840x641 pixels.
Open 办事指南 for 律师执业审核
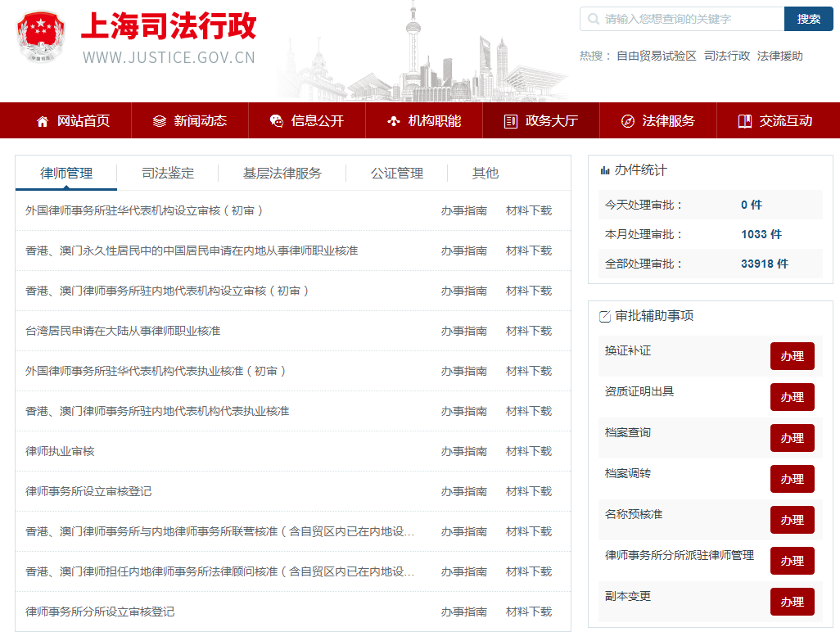coord(463,451)
